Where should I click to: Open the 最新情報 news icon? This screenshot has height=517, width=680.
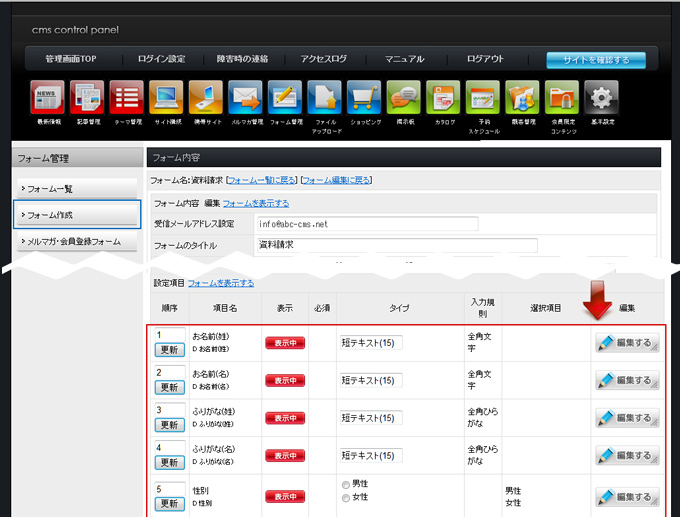(x=48, y=98)
